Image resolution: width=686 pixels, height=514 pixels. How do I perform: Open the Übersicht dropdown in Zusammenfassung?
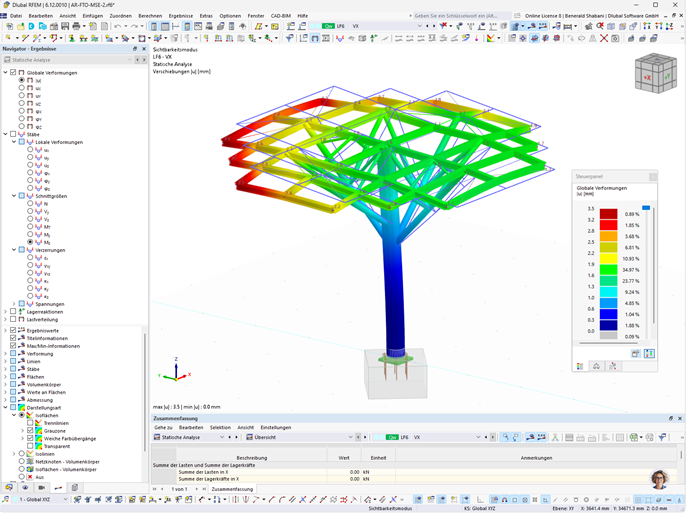click(x=350, y=437)
